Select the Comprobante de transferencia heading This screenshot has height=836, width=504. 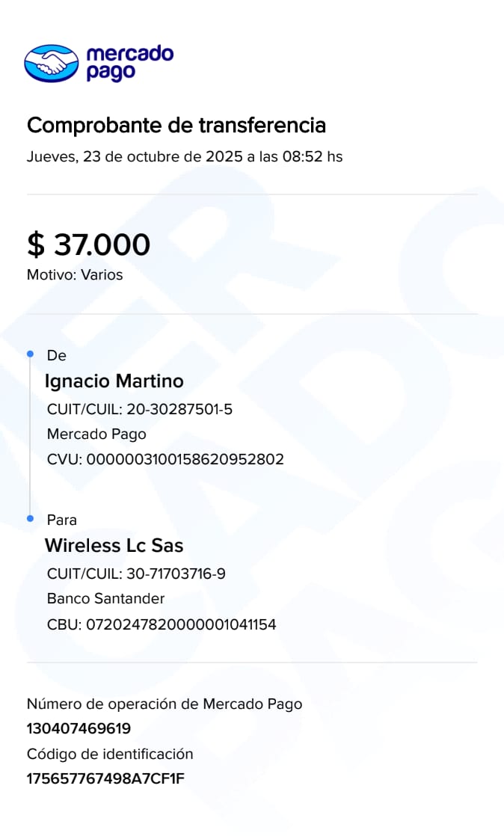(176, 126)
